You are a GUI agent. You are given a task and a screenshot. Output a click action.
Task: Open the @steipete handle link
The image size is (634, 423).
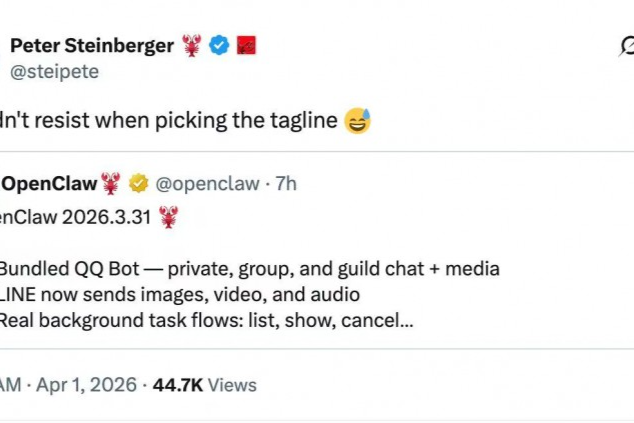point(54,72)
